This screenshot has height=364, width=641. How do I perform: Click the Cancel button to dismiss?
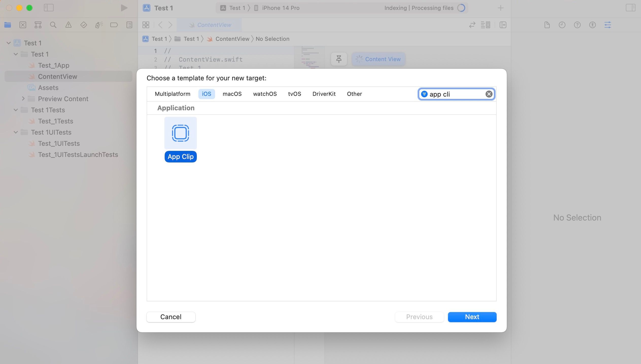(171, 317)
